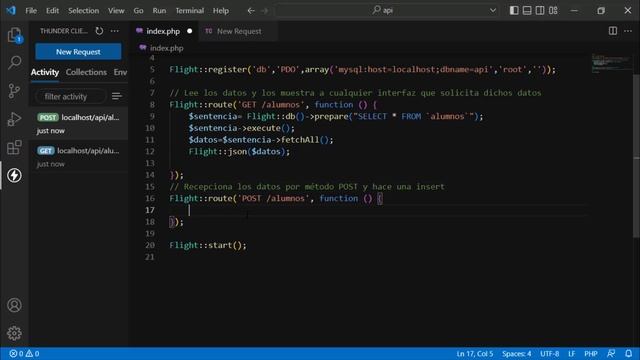Viewport: 640px width, 360px height.
Task: Open the Run menu
Action: (159, 11)
